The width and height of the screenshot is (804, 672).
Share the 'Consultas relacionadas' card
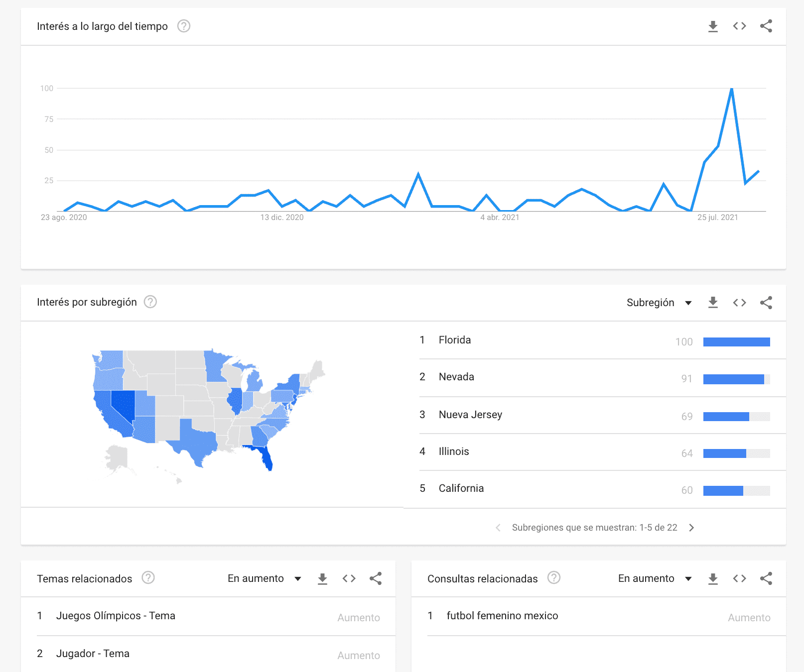[766, 578]
